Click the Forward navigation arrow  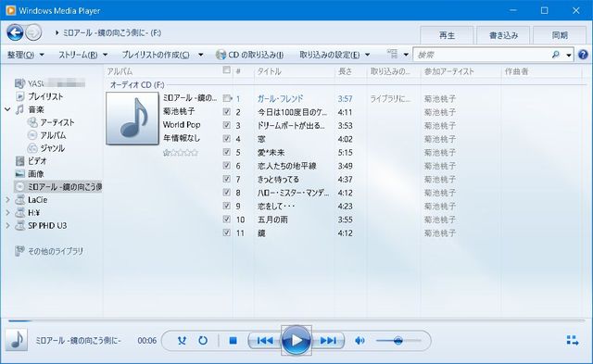[x=34, y=32]
